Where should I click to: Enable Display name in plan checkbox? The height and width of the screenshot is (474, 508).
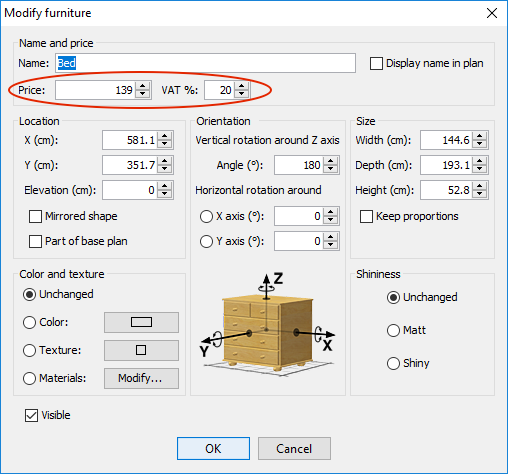(376, 63)
